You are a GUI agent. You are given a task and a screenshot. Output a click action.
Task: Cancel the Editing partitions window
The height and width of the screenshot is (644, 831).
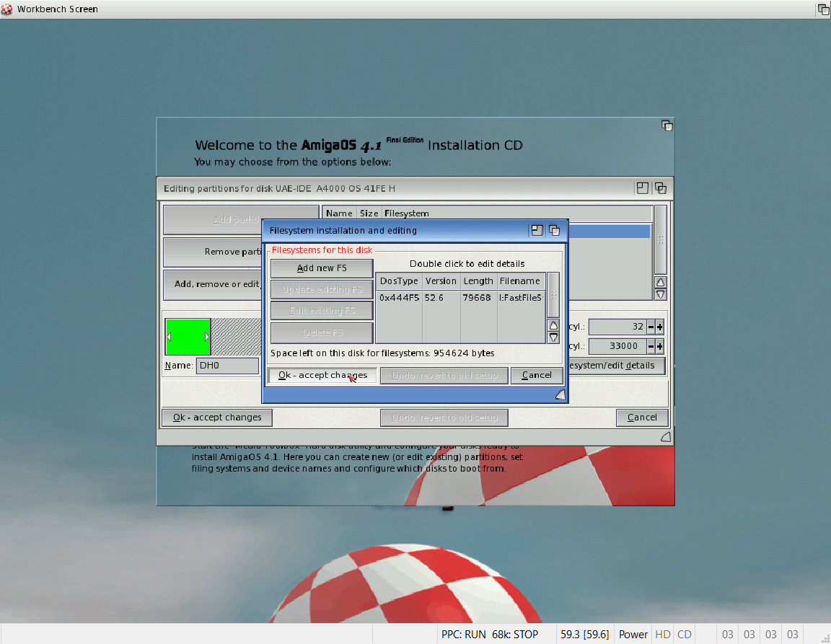coord(642,418)
